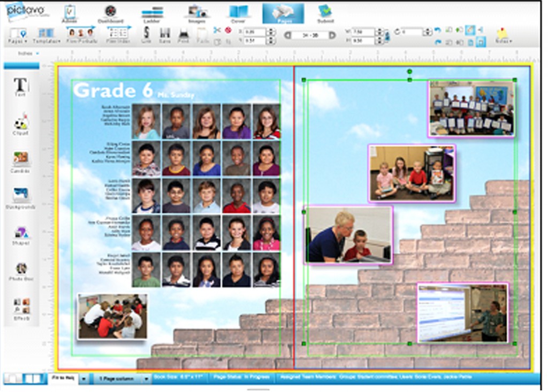Go to next page spread arrow
This screenshot has width=548, height=392.
click(332, 35)
